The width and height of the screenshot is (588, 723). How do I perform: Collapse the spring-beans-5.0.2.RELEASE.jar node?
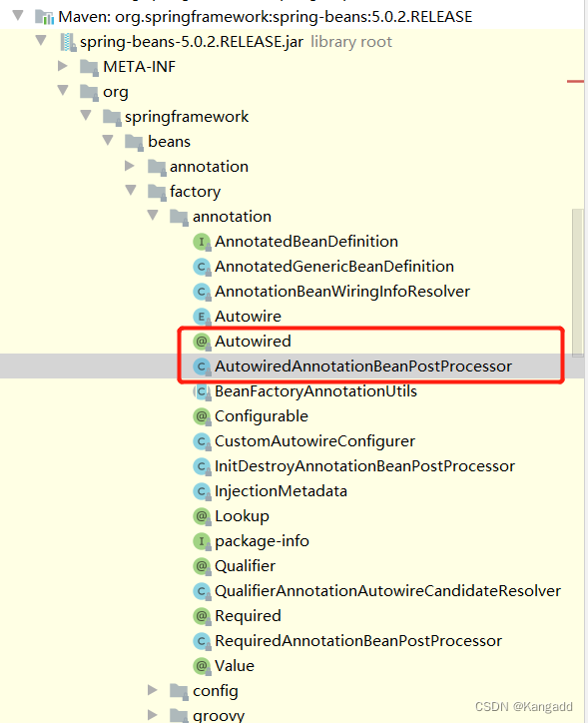click(x=41, y=41)
